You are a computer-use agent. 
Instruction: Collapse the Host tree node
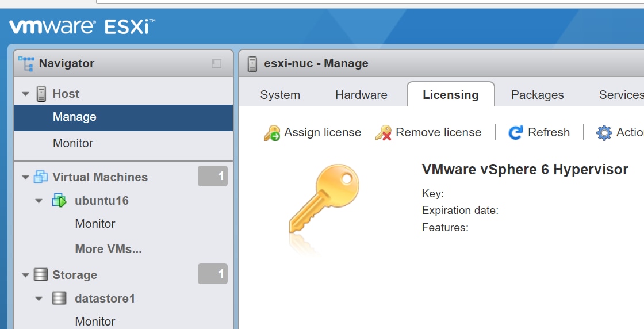click(x=25, y=94)
